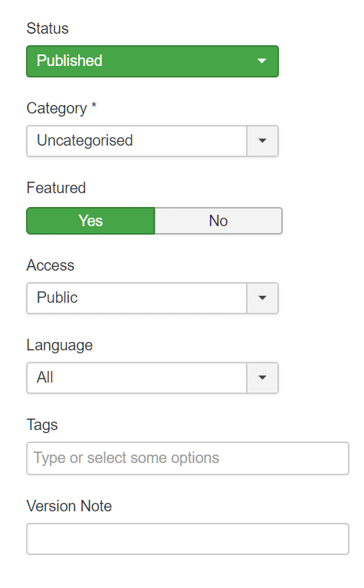Click the arrow button beside Uncategorised

[x=262, y=141]
